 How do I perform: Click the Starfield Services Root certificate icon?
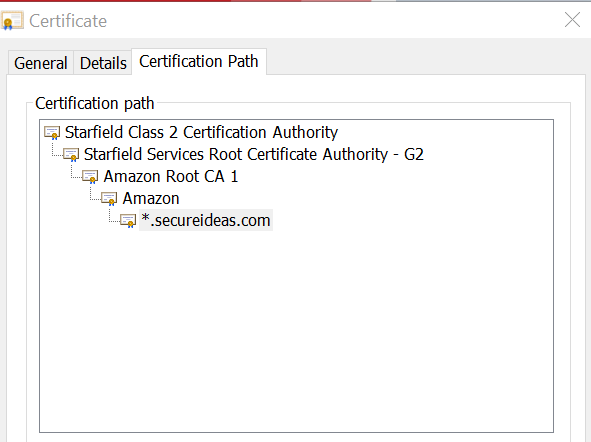pyautogui.click(x=71, y=155)
